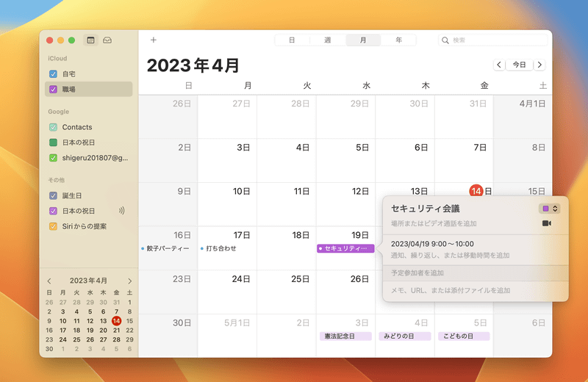
Task: Select the みどりの日 holiday
Action: (405, 336)
